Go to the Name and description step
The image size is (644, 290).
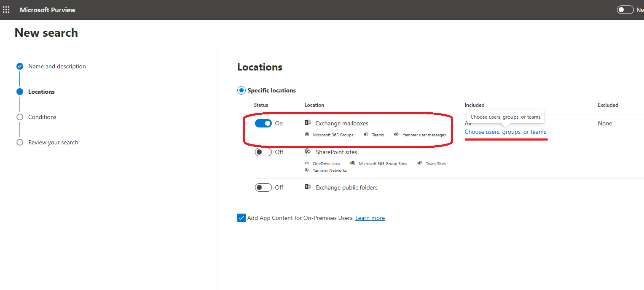[57, 66]
